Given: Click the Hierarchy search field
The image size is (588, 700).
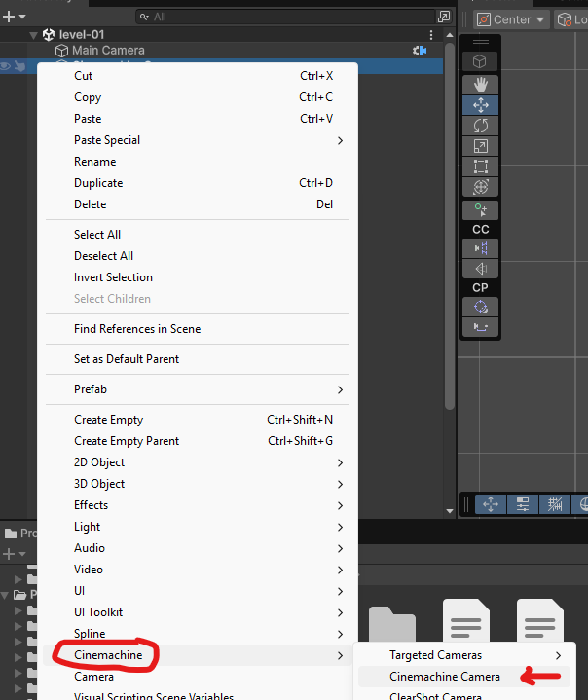Looking at the screenshot, I should pos(286,17).
